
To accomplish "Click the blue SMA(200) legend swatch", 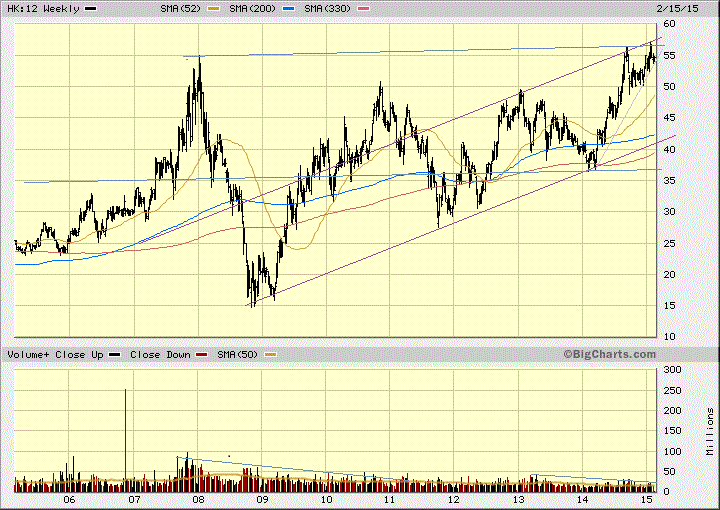I will click(289, 9).
